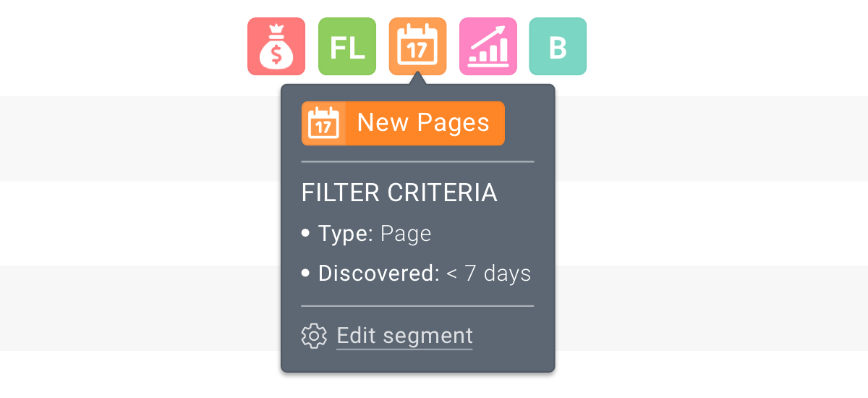Click the calendar icon inside the New Pages badge
Screen dimensions: 868x398
pos(323,123)
